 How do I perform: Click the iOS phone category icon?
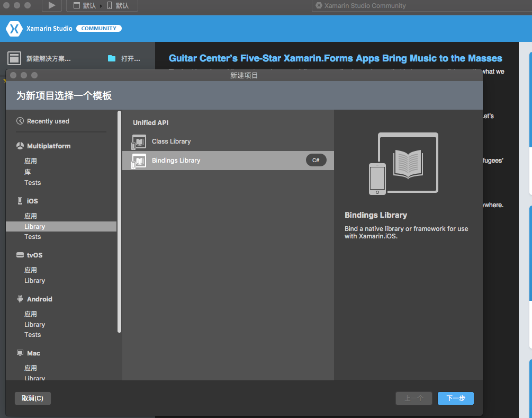[x=20, y=201]
